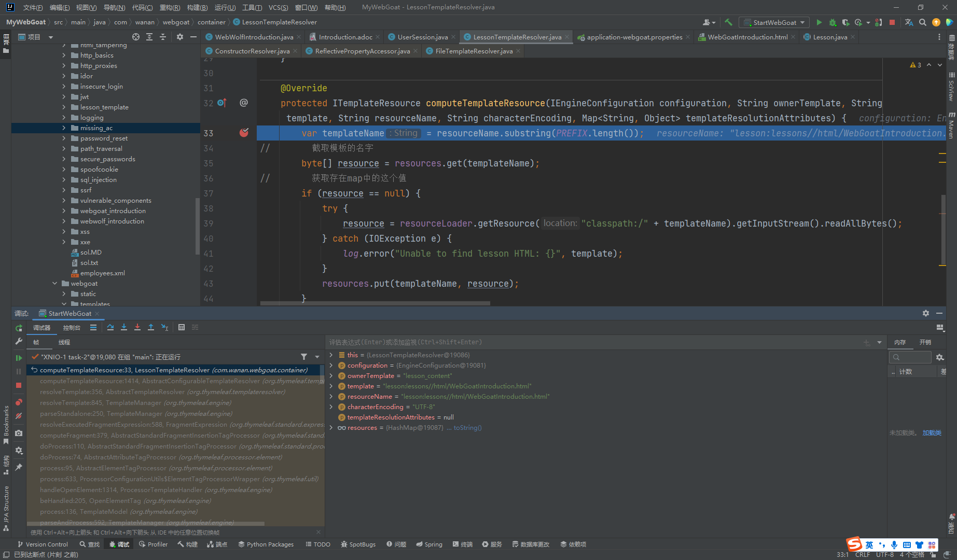957x560 pixels.
Task: Open the Python Packages tool window
Action: click(x=266, y=544)
